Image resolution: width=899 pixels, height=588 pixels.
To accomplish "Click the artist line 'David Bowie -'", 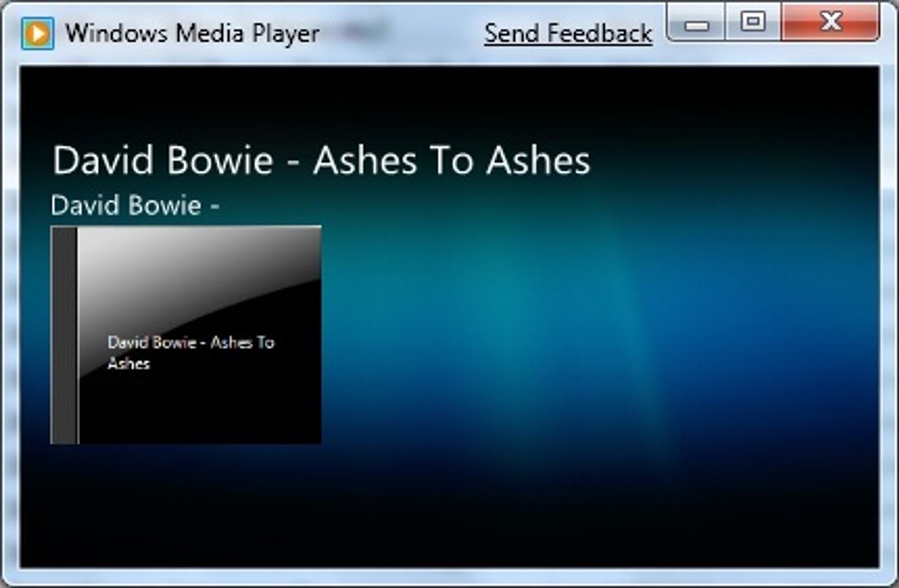I will pos(135,206).
